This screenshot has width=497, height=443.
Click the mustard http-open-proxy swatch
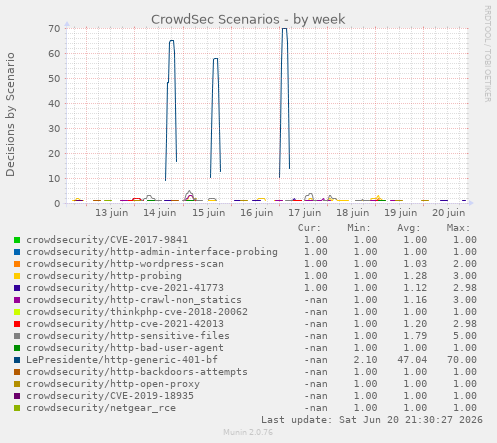[17, 384]
